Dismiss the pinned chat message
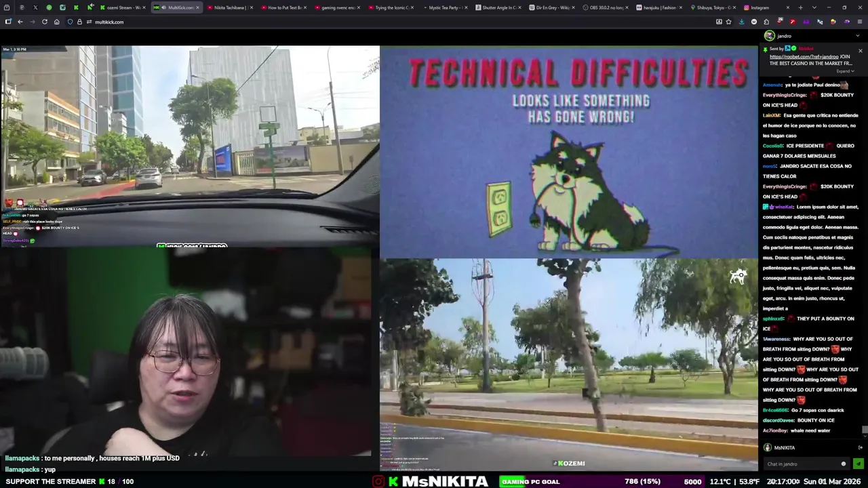Viewport: 868px width, 488px height. point(860,51)
